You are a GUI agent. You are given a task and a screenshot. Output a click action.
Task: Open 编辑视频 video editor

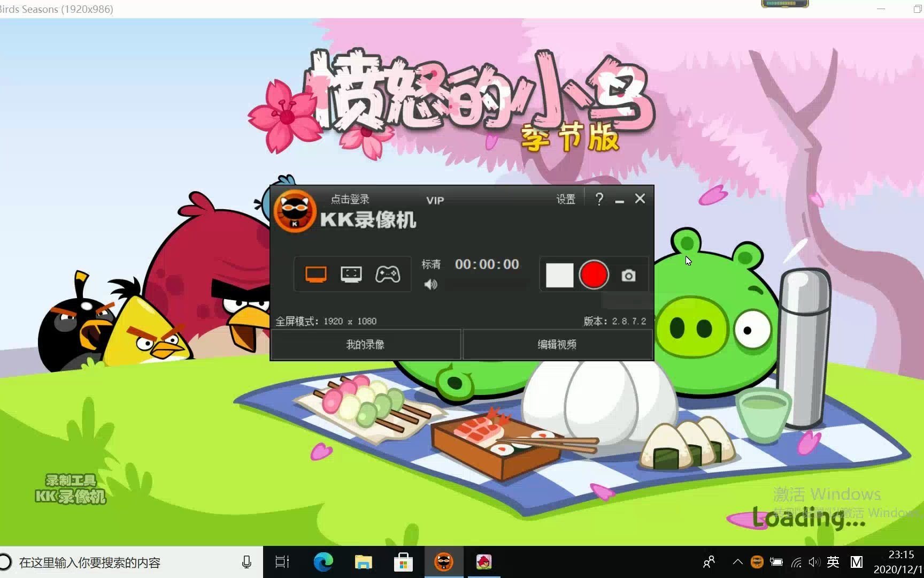[557, 345]
